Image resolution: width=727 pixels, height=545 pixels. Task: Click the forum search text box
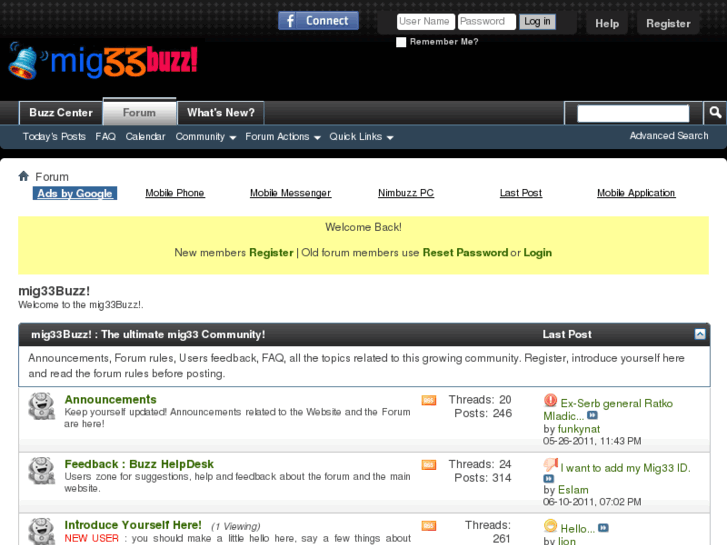pos(633,113)
